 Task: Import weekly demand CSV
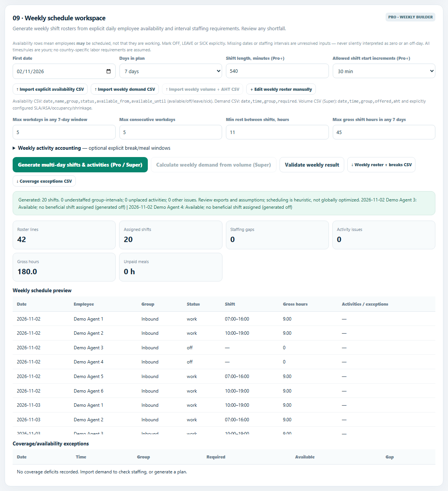[x=125, y=89]
